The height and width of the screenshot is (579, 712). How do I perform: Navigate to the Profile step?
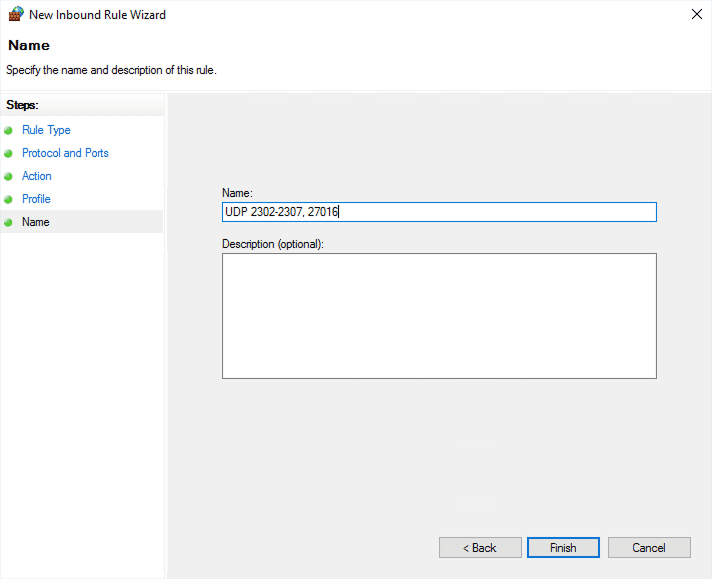point(36,199)
